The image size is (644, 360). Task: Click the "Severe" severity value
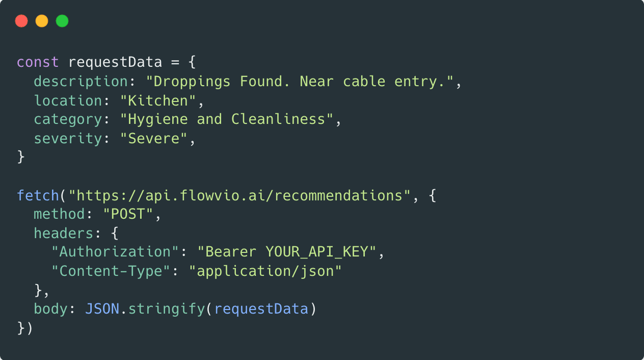click(x=154, y=138)
